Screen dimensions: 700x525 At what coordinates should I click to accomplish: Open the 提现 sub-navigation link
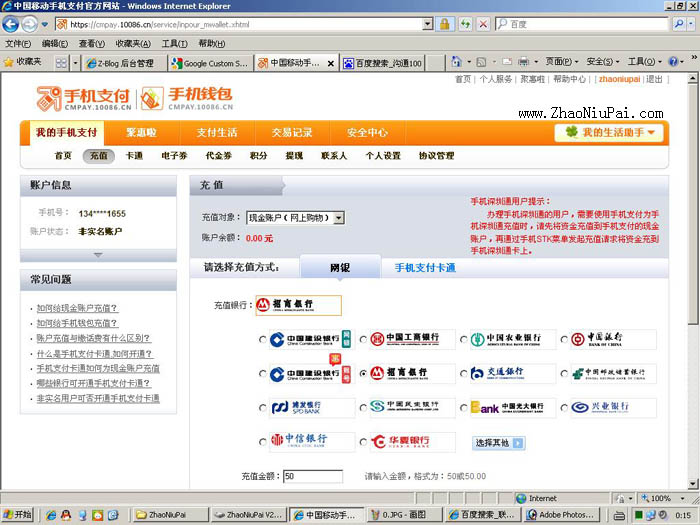(x=294, y=156)
